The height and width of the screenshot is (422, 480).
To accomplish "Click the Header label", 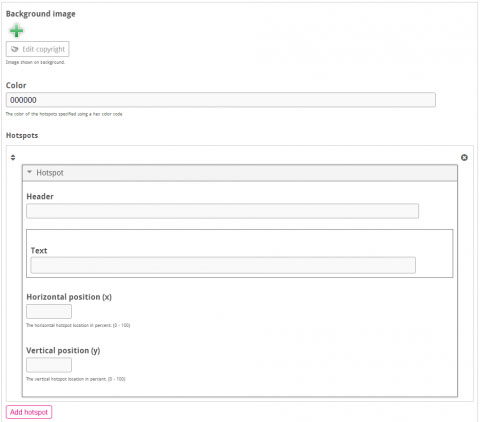I will [x=40, y=197].
